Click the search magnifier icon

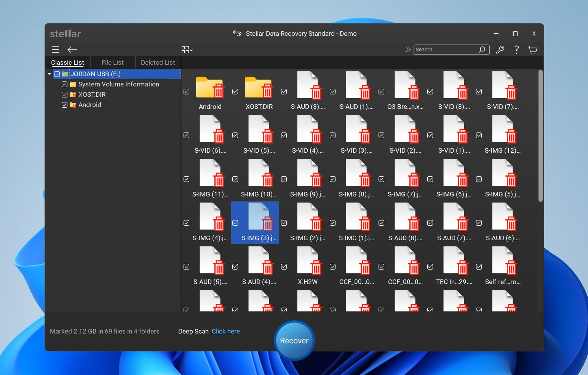482,49
